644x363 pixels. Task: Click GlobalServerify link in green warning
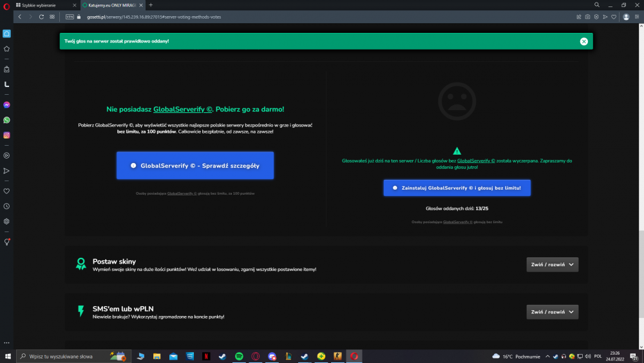pyautogui.click(x=476, y=161)
